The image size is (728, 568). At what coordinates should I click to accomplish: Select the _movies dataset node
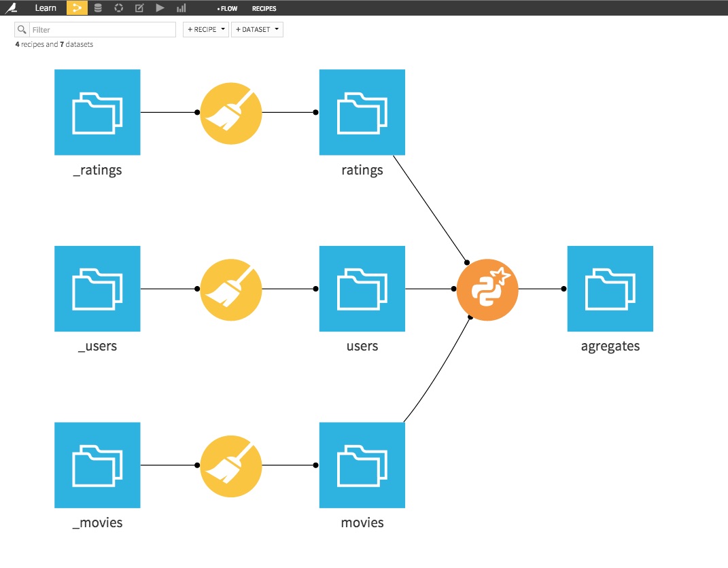click(97, 465)
